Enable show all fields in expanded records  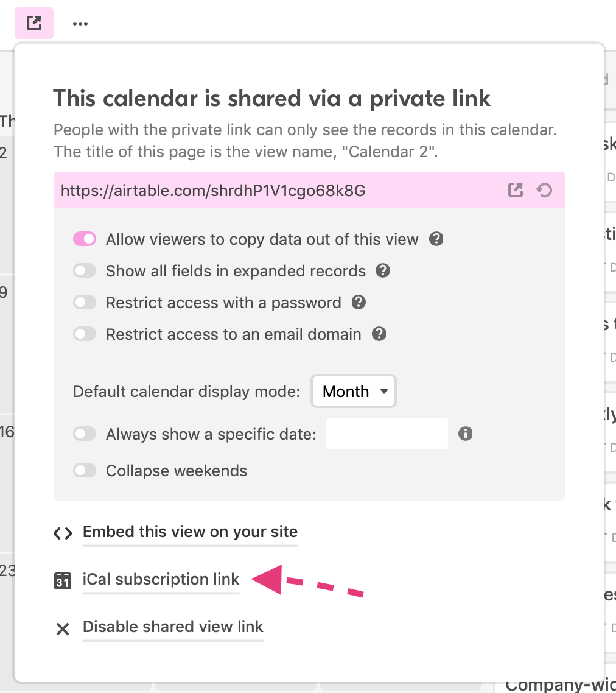point(85,270)
